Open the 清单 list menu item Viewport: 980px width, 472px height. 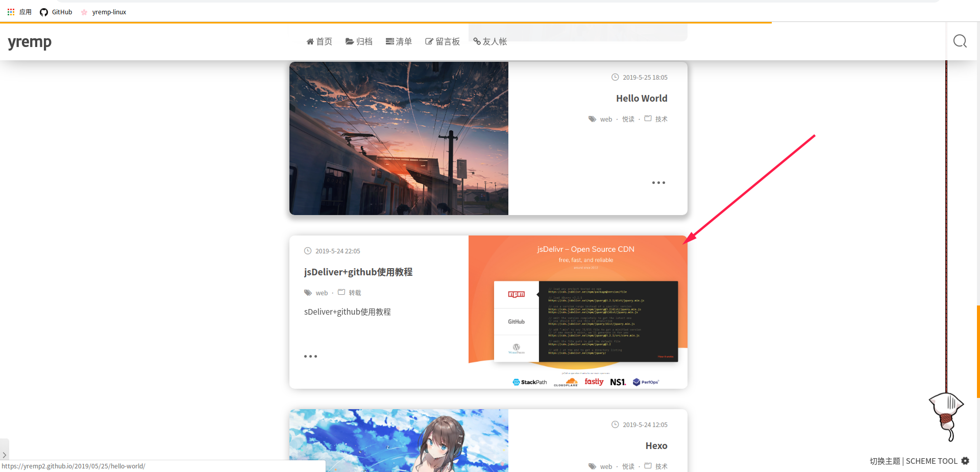tap(399, 41)
